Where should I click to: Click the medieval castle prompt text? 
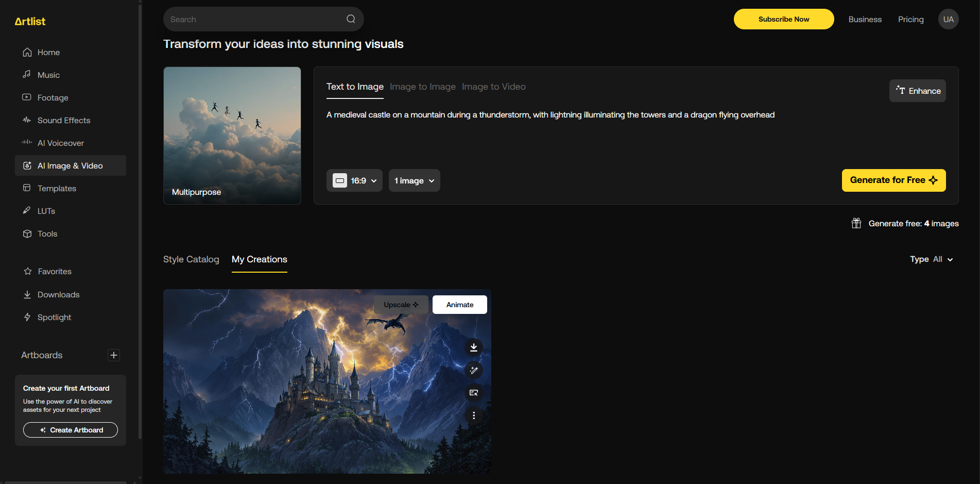click(551, 115)
